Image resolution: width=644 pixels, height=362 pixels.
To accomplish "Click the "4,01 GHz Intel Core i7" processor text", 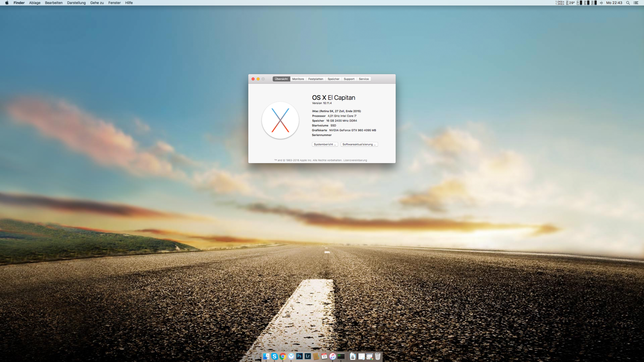I will point(342,116).
